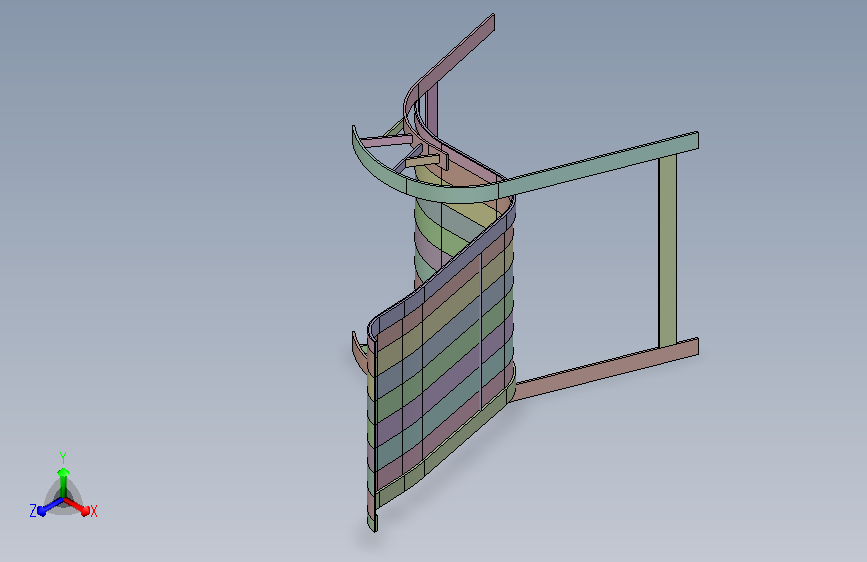Select the long upper green horizontal beam
867x562 pixels.
click(599, 164)
